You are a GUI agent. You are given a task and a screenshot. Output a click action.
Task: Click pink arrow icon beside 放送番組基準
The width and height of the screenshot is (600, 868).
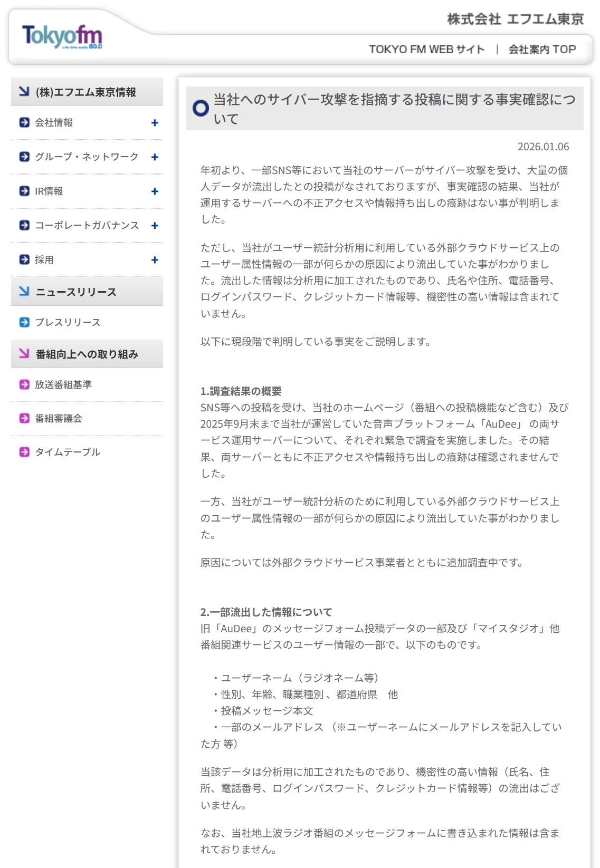[24, 384]
